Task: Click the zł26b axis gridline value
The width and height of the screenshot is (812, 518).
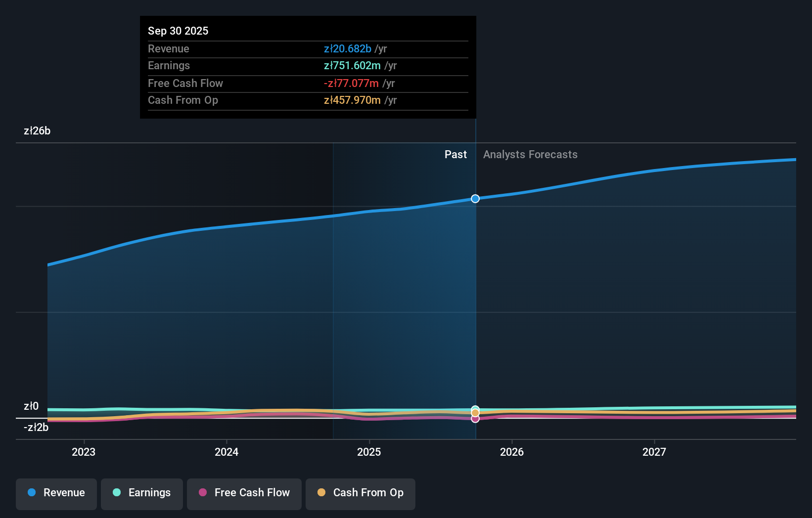Action: pos(37,131)
